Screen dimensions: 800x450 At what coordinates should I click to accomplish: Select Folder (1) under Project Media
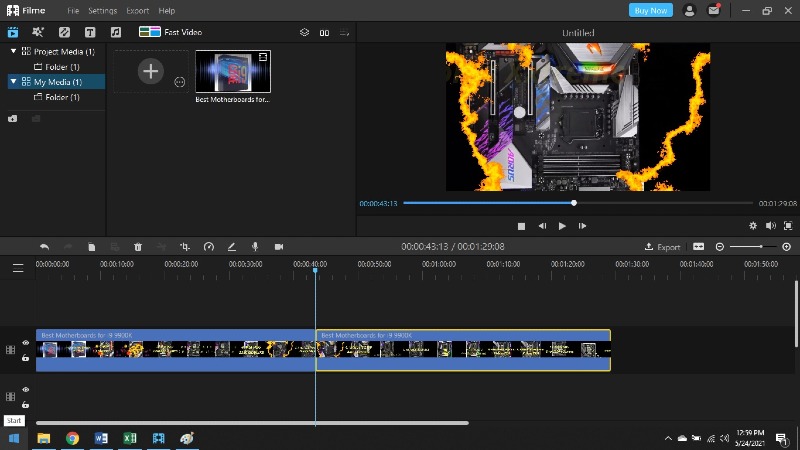coord(57,67)
